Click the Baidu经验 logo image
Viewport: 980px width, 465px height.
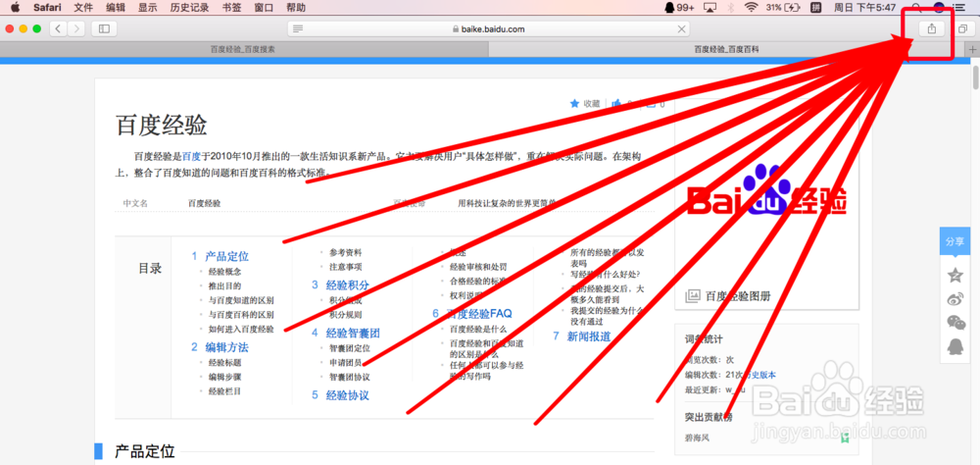pyautogui.click(x=767, y=191)
